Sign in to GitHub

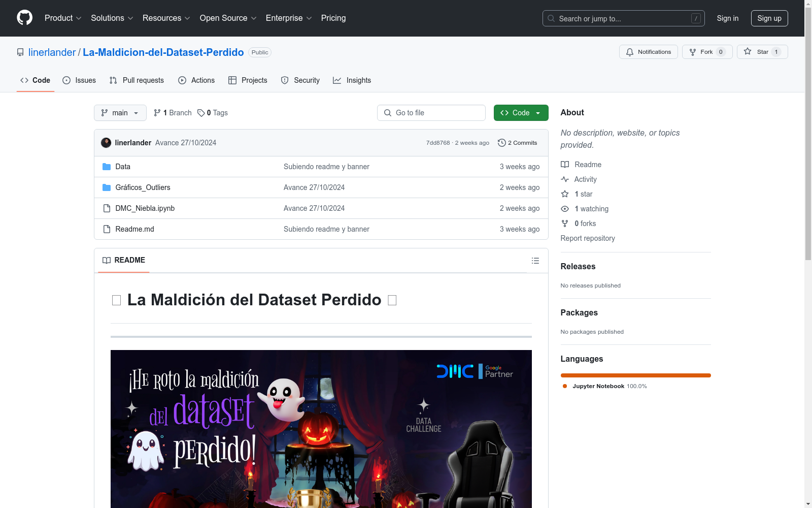(727, 18)
